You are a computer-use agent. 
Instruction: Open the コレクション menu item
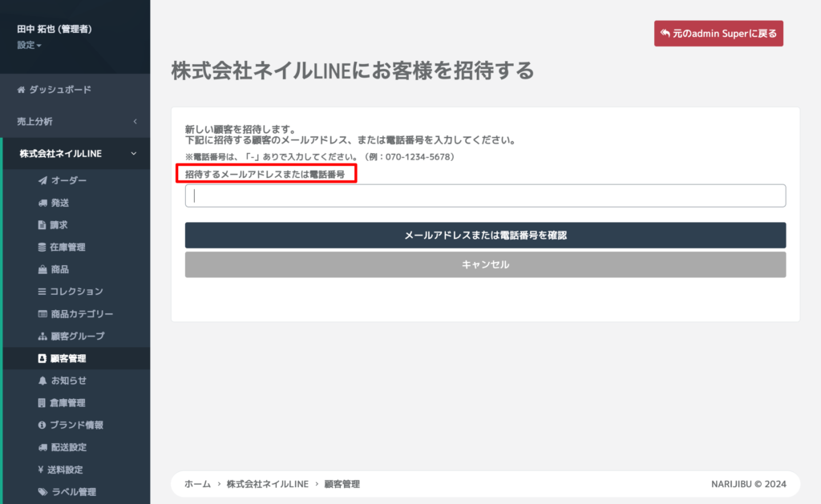[x=77, y=292]
